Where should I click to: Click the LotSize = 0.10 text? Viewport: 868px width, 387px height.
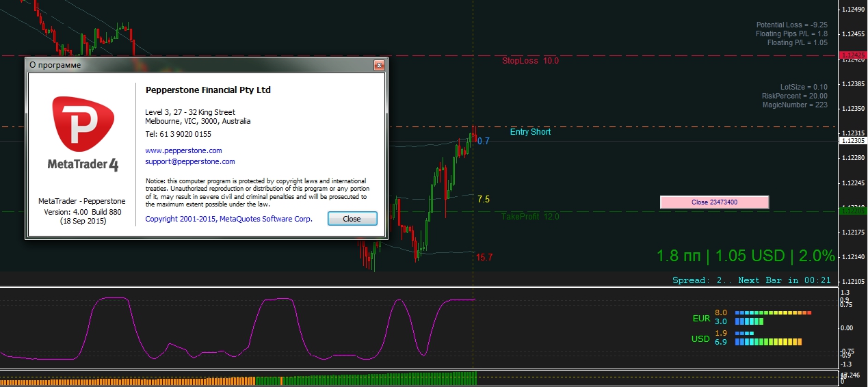[x=804, y=87]
